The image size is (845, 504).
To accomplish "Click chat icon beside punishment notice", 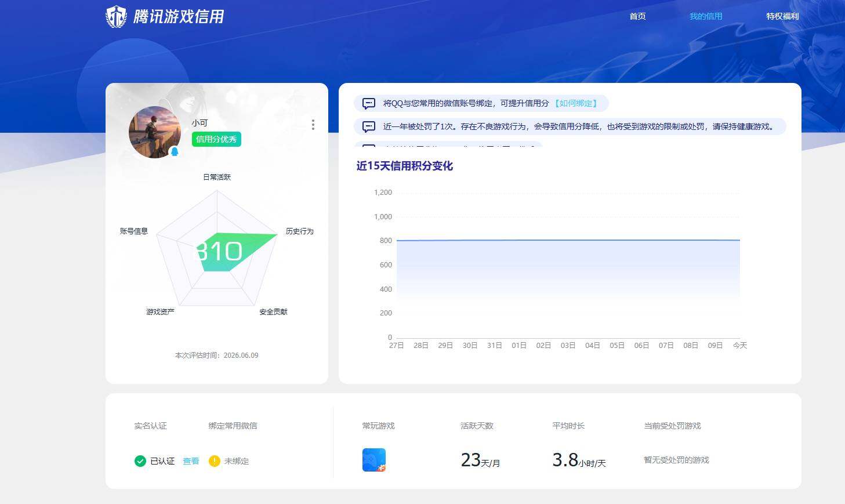I will click(369, 127).
